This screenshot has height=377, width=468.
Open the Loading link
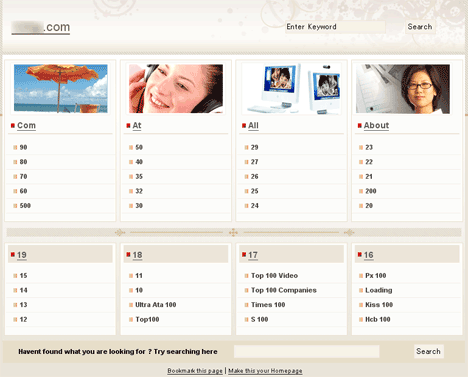(379, 290)
